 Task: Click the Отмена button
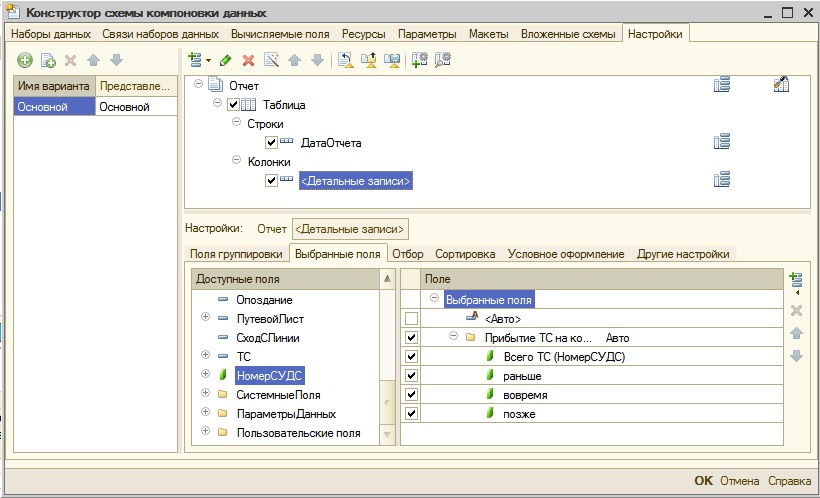(739, 481)
